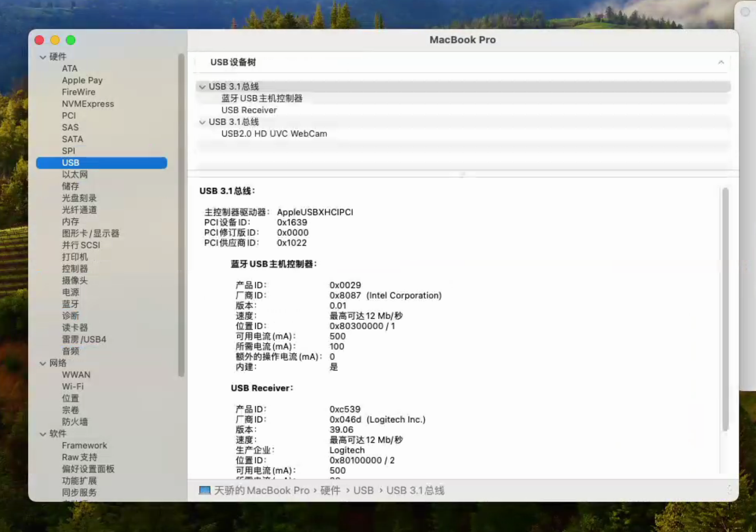Viewport: 756px width, 532px height.
Task: Click the MacBook icon in the breadcrumb bar
Action: point(205,490)
